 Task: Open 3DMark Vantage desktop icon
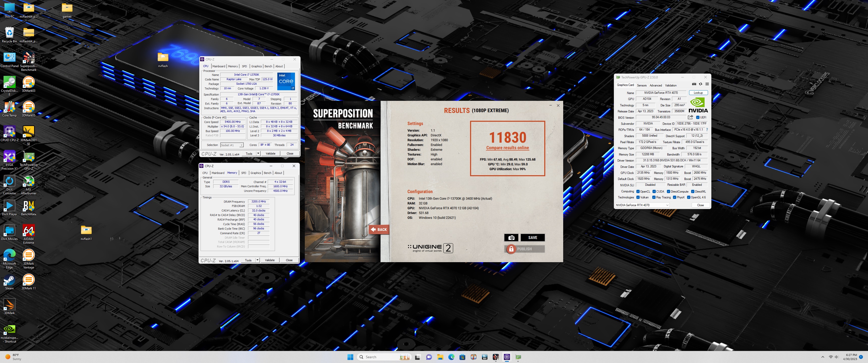pos(29,259)
